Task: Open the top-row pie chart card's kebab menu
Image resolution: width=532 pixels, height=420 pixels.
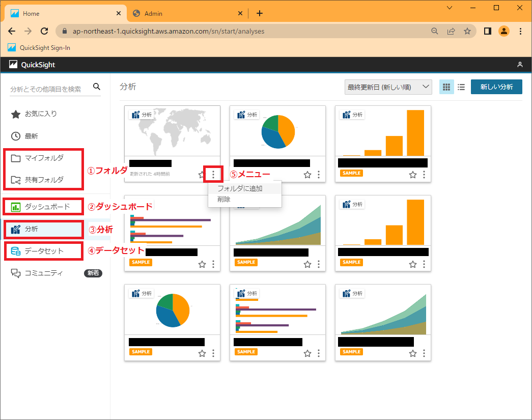Action: click(x=319, y=175)
